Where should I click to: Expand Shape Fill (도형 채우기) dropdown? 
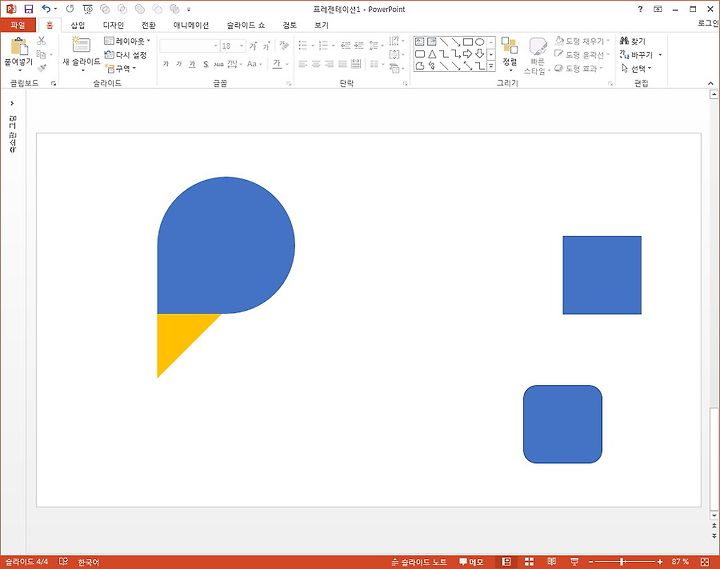[608, 41]
